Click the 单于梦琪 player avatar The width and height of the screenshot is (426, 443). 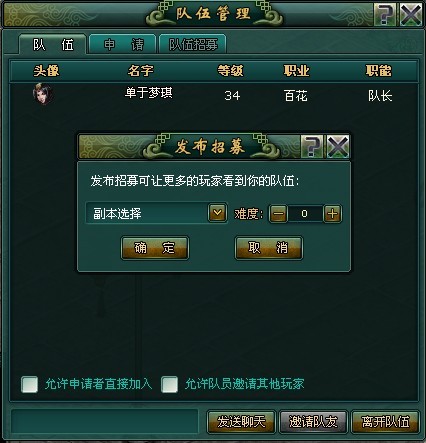(43, 94)
